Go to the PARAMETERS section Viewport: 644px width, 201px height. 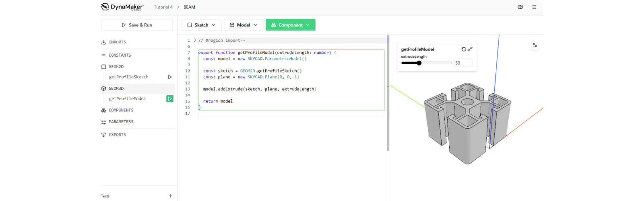point(121,122)
